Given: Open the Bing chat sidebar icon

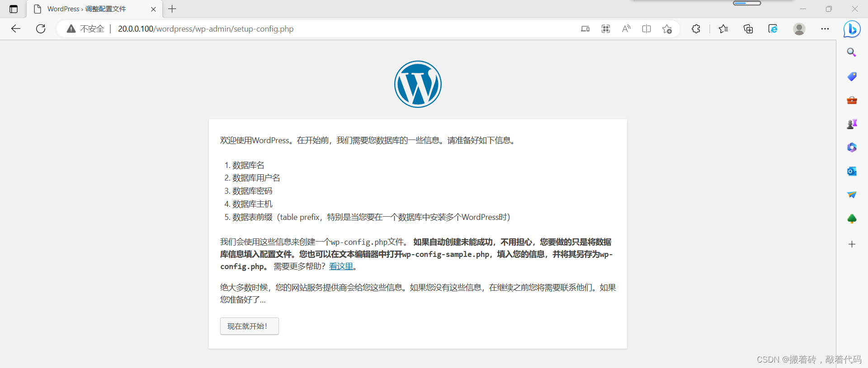Looking at the screenshot, I should click(x=852, y=29).
